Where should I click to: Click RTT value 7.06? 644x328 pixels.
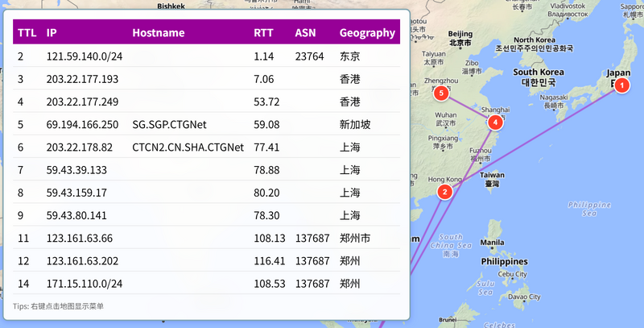pos(264,78)
